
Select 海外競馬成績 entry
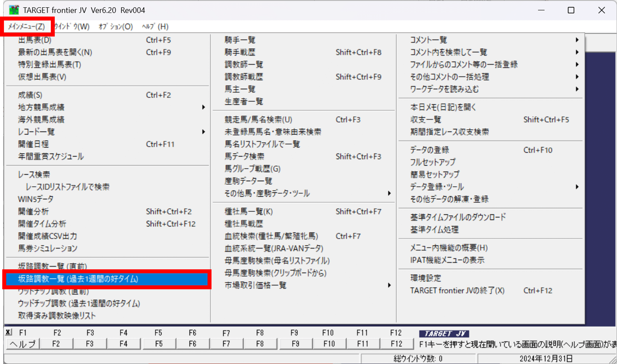[107, 120]
